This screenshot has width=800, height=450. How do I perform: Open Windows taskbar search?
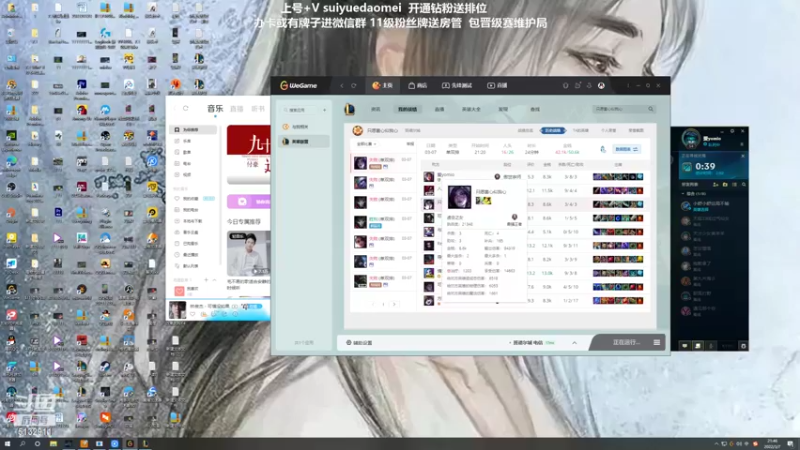pyautogui.click(x=22, y=444)
